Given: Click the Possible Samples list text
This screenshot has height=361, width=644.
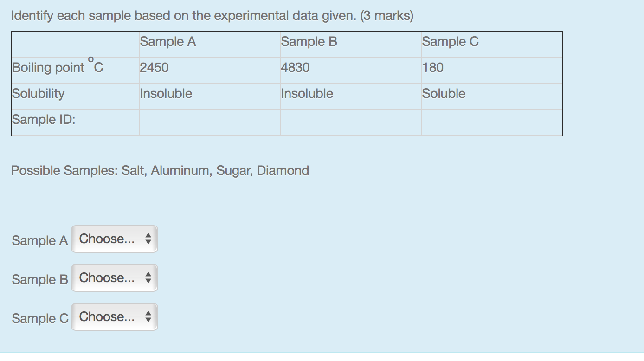Looking at the screenshot, I should pyautogui.click(x=160, y=171).
